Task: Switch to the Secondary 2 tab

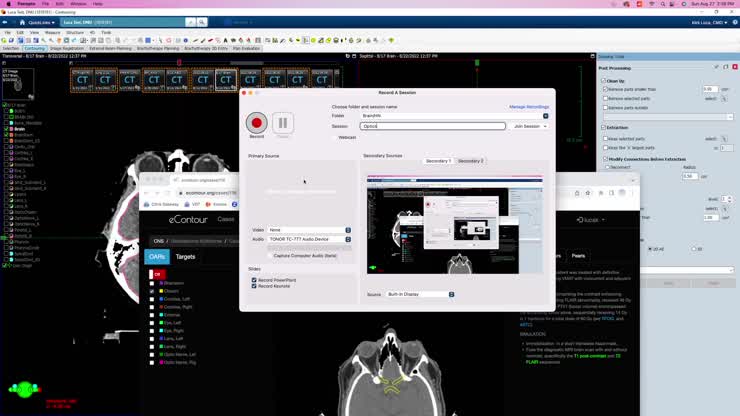Action: (x=471, y=161)
